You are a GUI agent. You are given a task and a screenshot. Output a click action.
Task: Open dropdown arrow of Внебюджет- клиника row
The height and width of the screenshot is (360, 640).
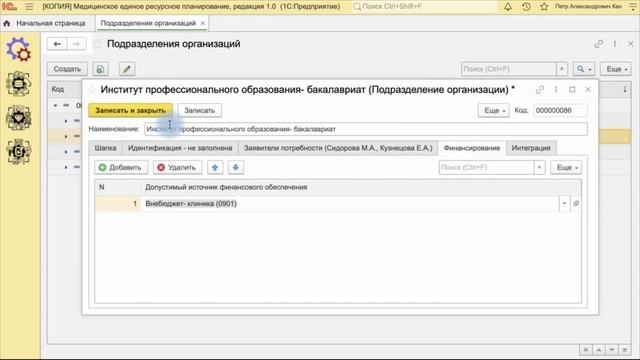pos(564,203)
